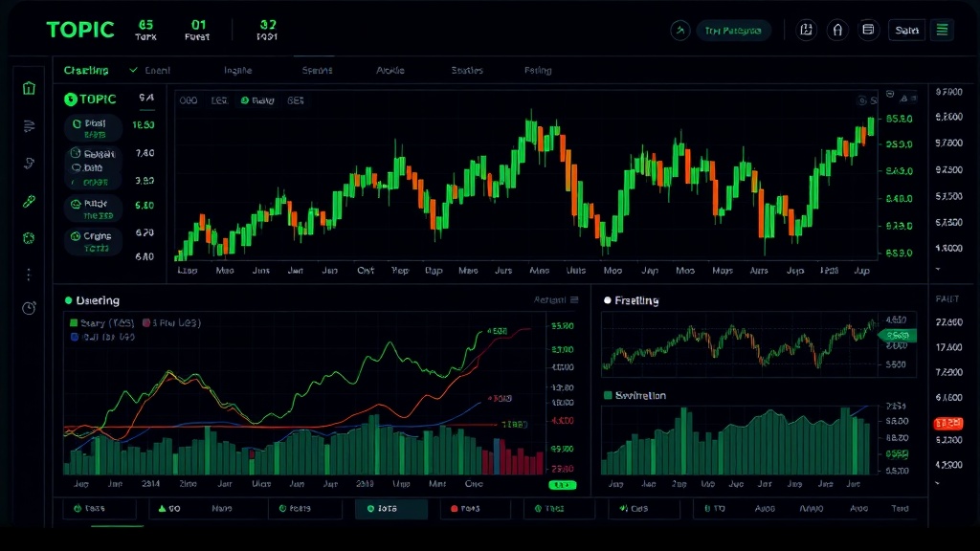Click the green pill button in the header
Screen dimensions: 980x551
[732, 30]
